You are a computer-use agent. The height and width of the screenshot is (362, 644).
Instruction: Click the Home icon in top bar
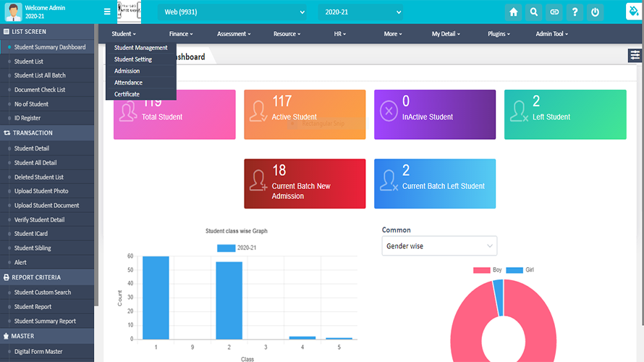pos(514,12)
